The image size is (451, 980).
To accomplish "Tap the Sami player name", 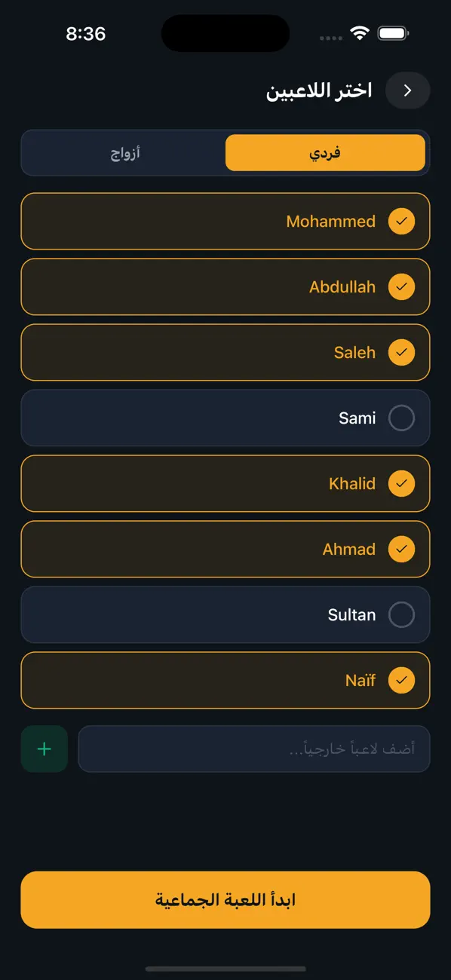I will tap(357, 418).
